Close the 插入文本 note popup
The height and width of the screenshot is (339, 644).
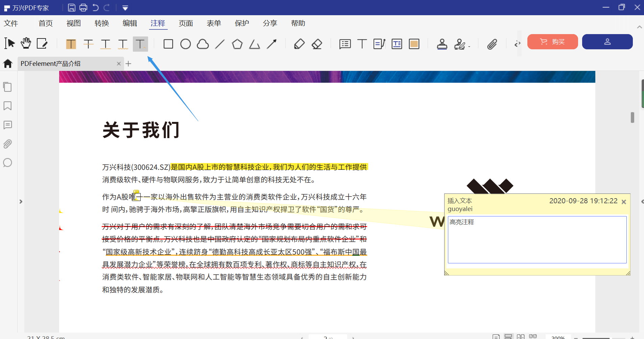(624, 202)
